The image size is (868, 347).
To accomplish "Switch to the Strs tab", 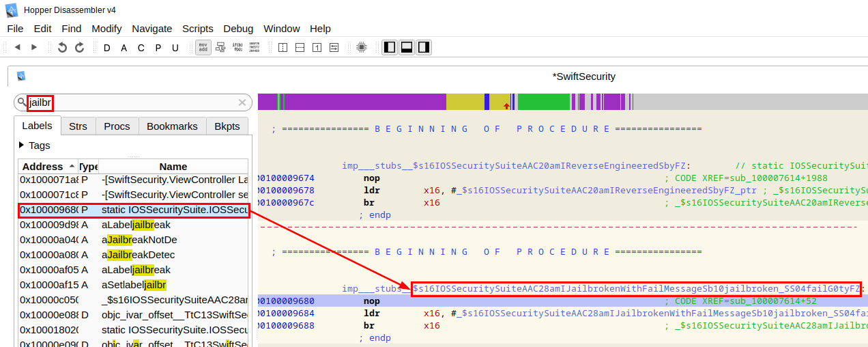I will point(78,126).
